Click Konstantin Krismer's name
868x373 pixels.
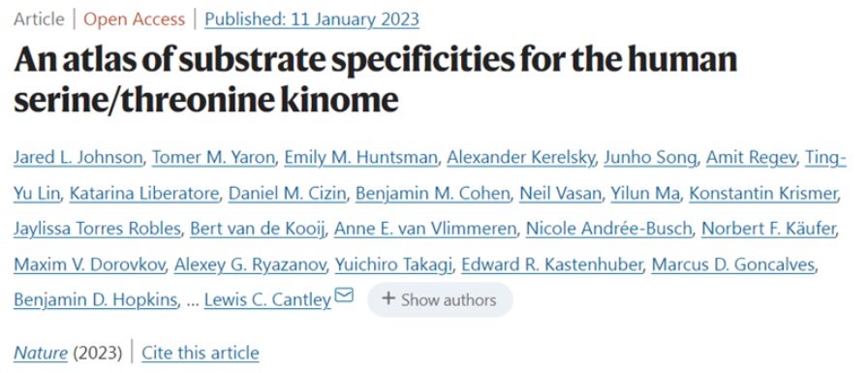coord(763,194)
